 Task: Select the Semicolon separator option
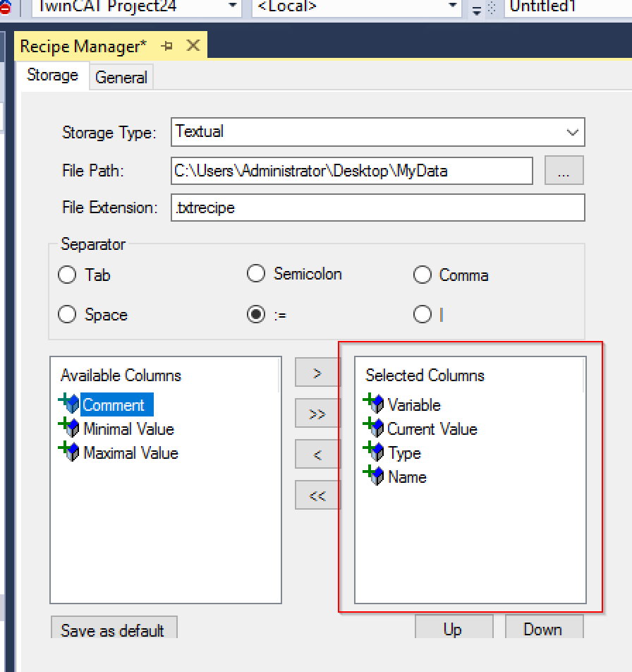pos(256,273)
